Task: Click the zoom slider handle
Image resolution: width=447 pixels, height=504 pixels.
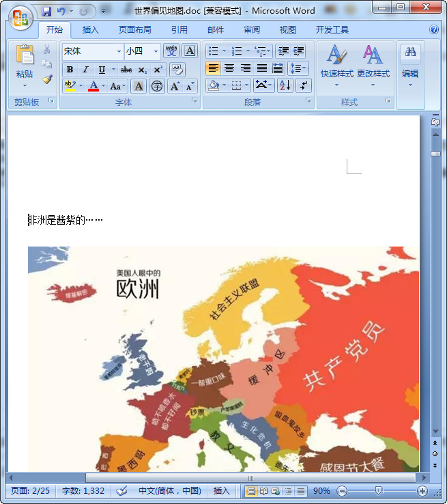Action: pyautogui.click(x=378, y=490)
